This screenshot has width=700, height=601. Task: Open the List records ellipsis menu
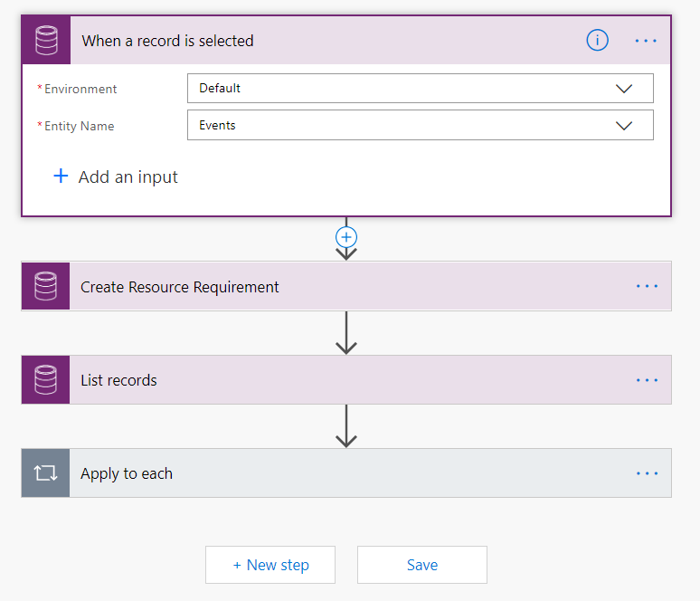(647, 380)
